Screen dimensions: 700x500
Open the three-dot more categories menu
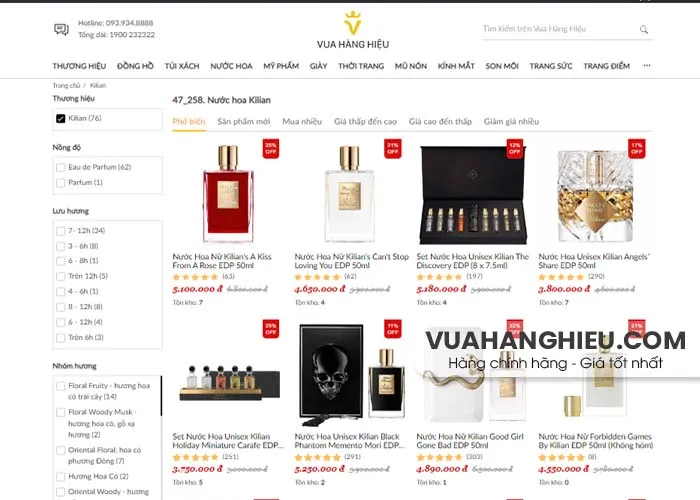pos(646,66)
